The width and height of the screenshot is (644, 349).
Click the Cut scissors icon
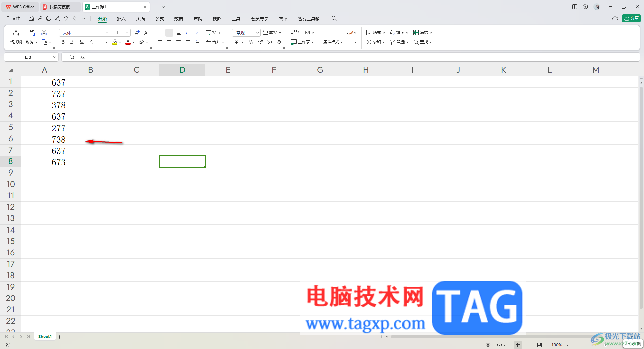tap(44, 33)
